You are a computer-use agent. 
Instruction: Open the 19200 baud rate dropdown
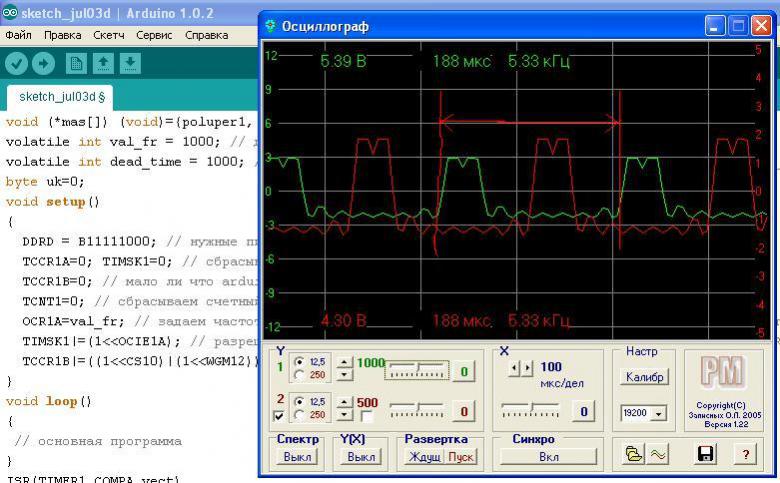[x=659, y=413]
